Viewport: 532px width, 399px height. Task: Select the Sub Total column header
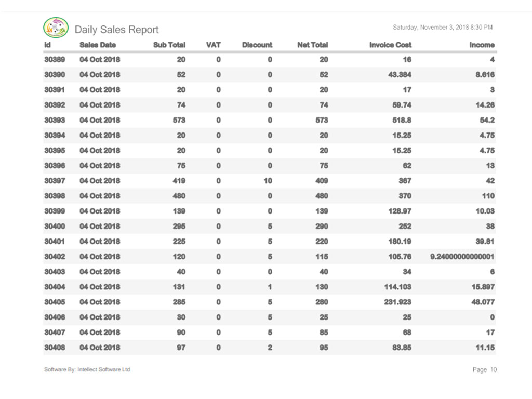169,45
